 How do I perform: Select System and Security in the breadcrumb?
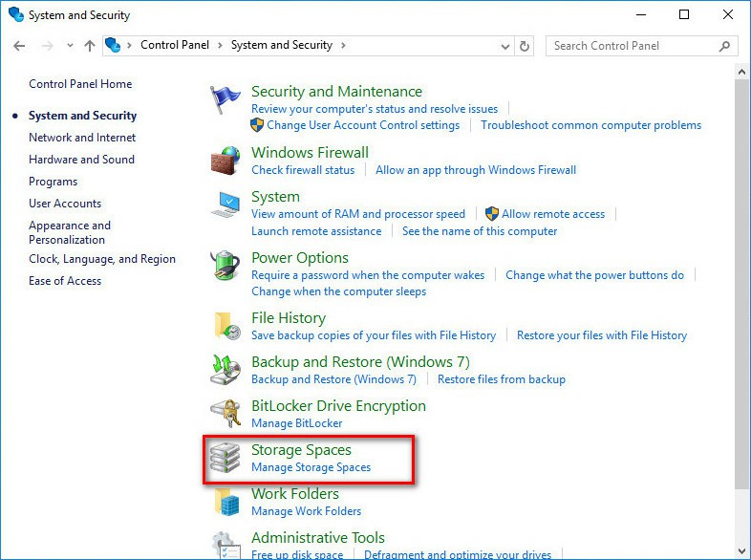pos(282,45)
